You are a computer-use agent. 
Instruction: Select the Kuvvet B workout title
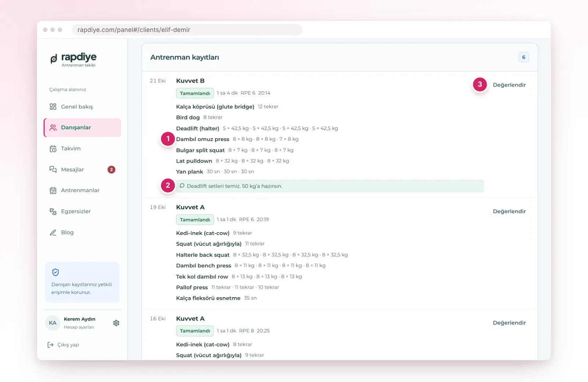190,81
